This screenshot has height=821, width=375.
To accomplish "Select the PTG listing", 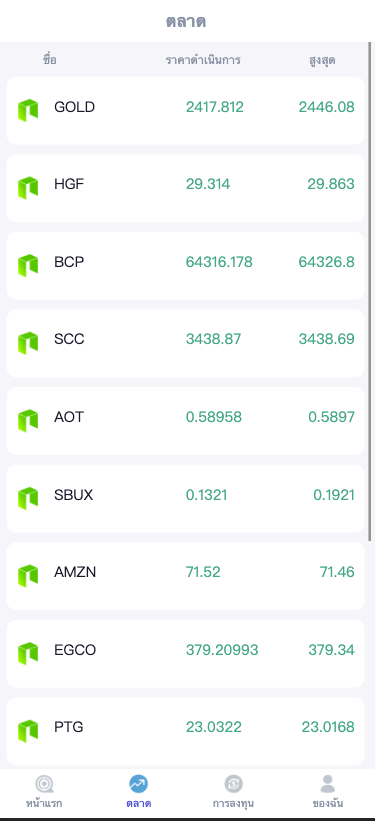I will pyautogui.click(x=185, y=731).
